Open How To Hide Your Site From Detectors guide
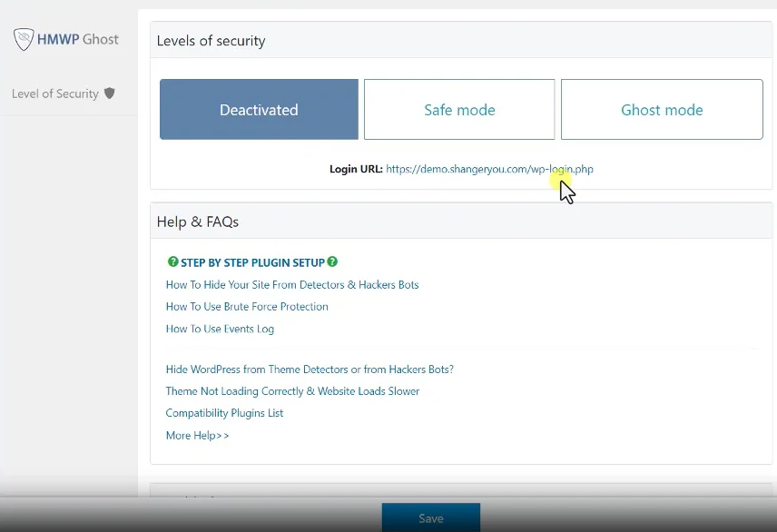Viewport: 777px width, 532px height. pyautogui.click(x=292, y=284)
